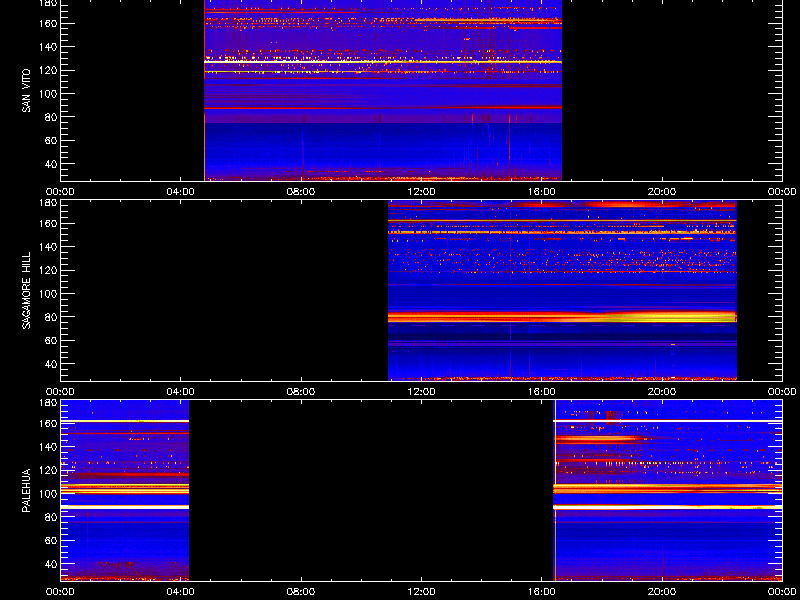Click the 20:00 label under Sagamore Hill panel
Viewport: 800px width, 600px height.
[x=662, y=392]
